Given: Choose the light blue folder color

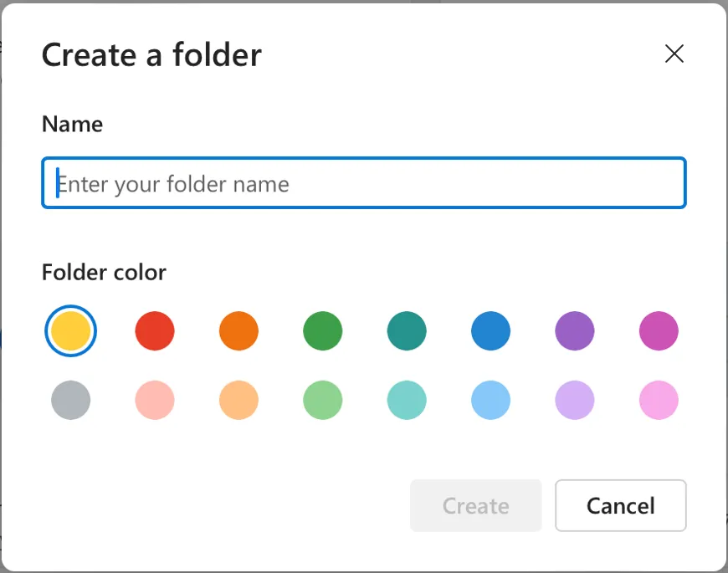Looking at the screenshot, I should click(x=491, y=401).
